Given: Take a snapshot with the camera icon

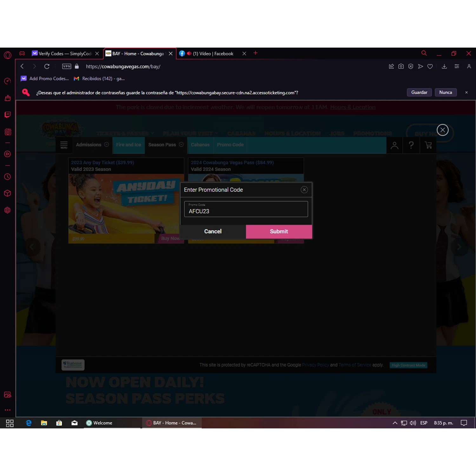Looking at the screenshot, I should click(401, 66).
